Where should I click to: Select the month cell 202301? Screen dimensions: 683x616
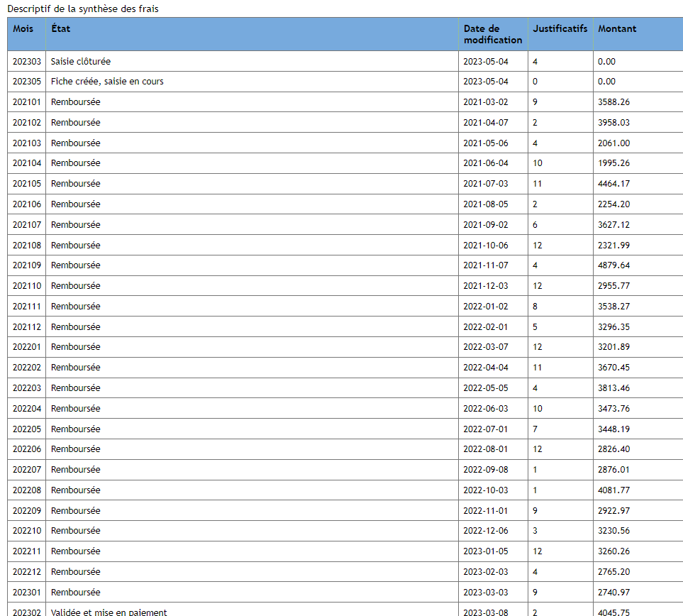(x=26, y=592)
